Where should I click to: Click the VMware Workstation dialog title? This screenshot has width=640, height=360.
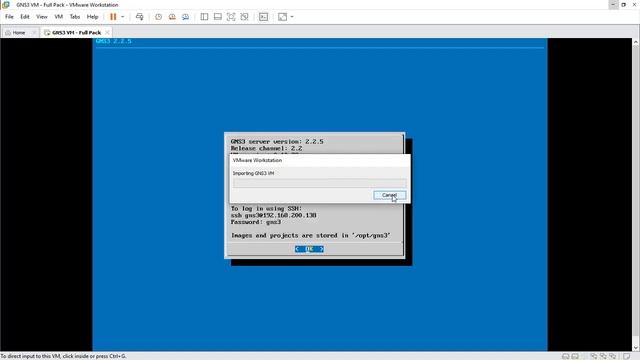tap(257, 160)
